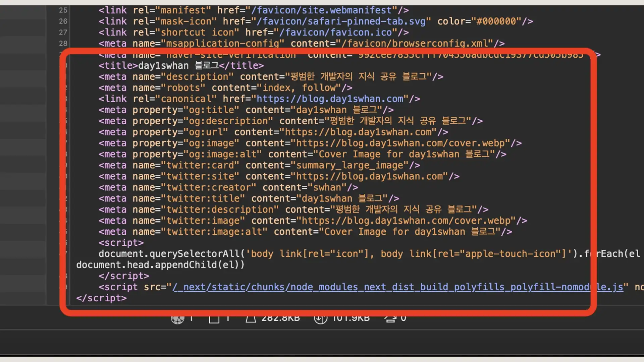Click line number 25 in the gutter
This screenshot has height=362, width=644.
click(x=63, y=10)
